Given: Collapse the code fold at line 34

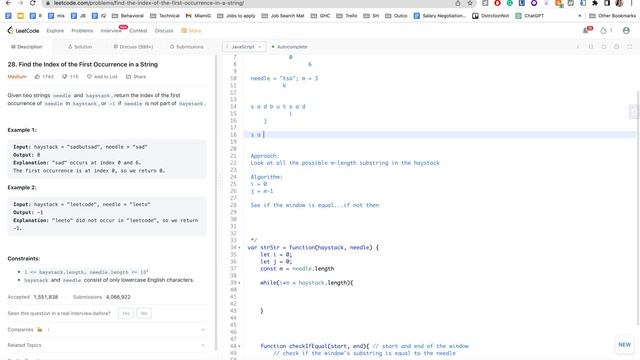Looking at the screenshot, I should pyautogui.click(x=239, y=248).
